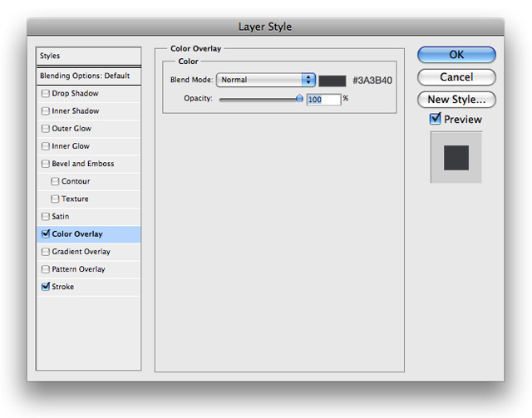Tick the Pattern Overlay checkbox
Viewport: 532px width, 418px height.
click(x=46, y=269)
